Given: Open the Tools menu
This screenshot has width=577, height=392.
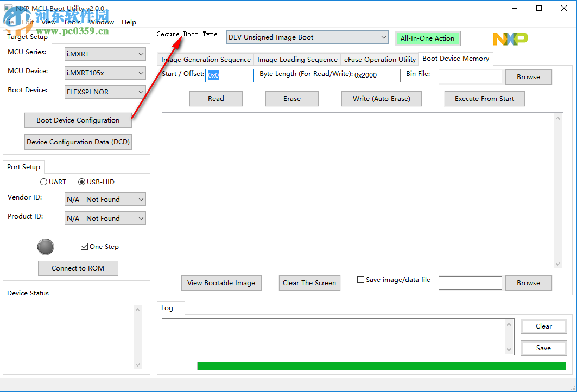Looking at the screenshot, I should pos(72,22).
